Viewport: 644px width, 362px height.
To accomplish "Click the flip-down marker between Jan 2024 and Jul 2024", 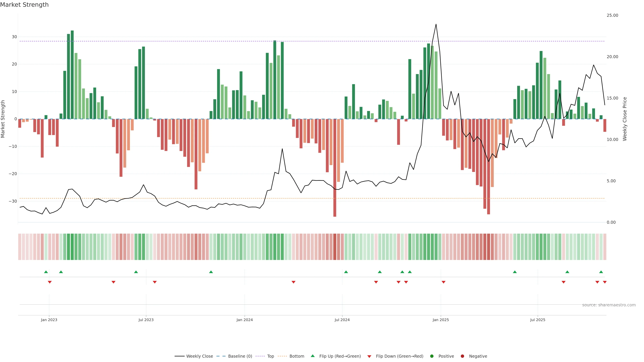I will coord(293,282).
